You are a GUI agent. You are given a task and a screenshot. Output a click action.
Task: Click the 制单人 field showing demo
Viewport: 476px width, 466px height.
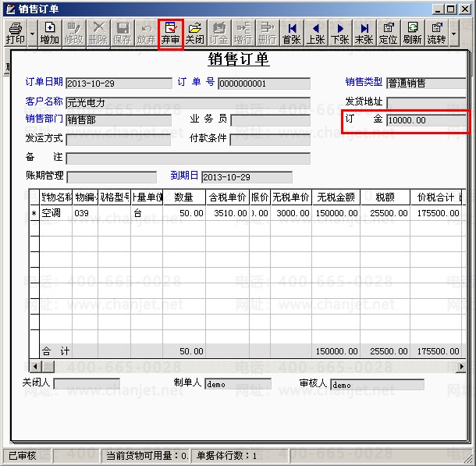(x=238, y=384)
